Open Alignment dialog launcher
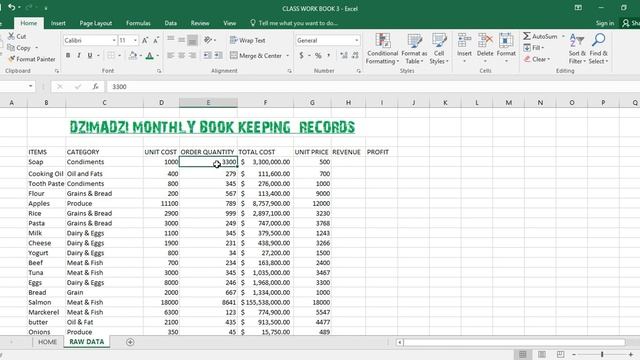The image size is (640, 360). [x=289, y=71]
